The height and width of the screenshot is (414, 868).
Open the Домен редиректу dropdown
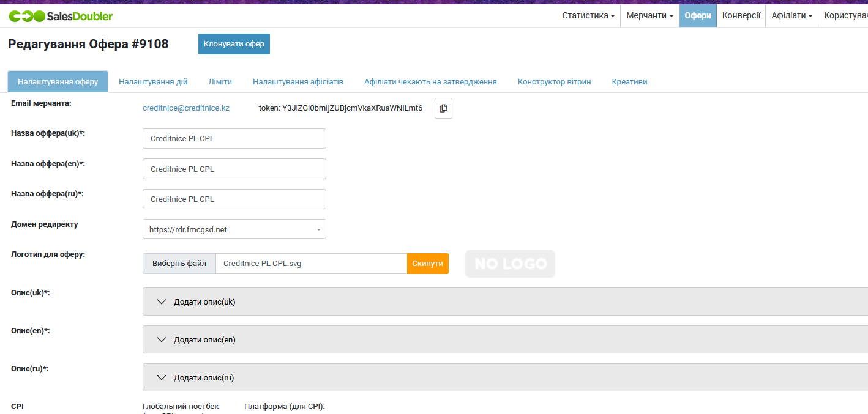(x=234, y=229)
